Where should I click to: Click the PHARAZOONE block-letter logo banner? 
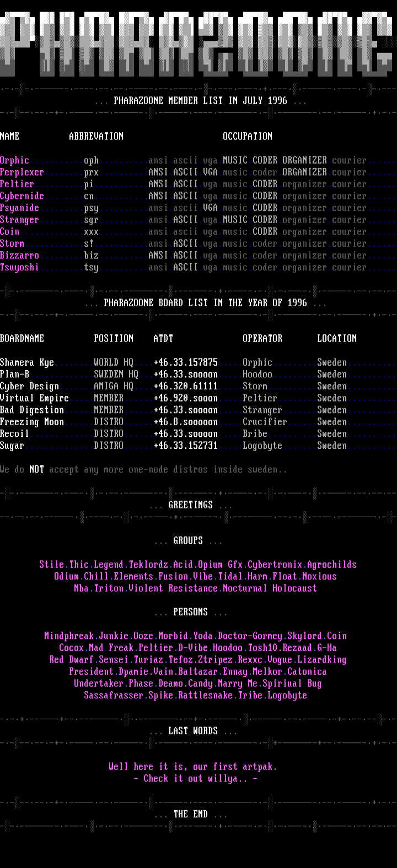tap(198, 44)
